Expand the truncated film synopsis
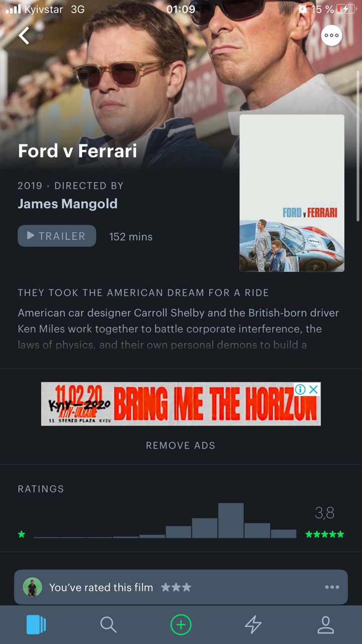Viewport: 362px width, 644px height. (178, 329)
